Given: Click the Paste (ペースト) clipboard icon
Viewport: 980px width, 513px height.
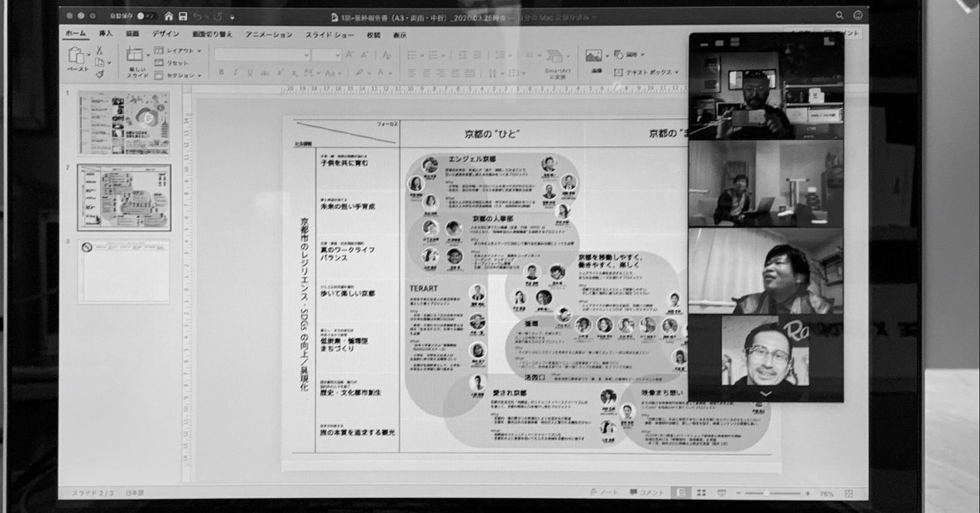Looking at the screenshot, I should [x=76, y=54].
